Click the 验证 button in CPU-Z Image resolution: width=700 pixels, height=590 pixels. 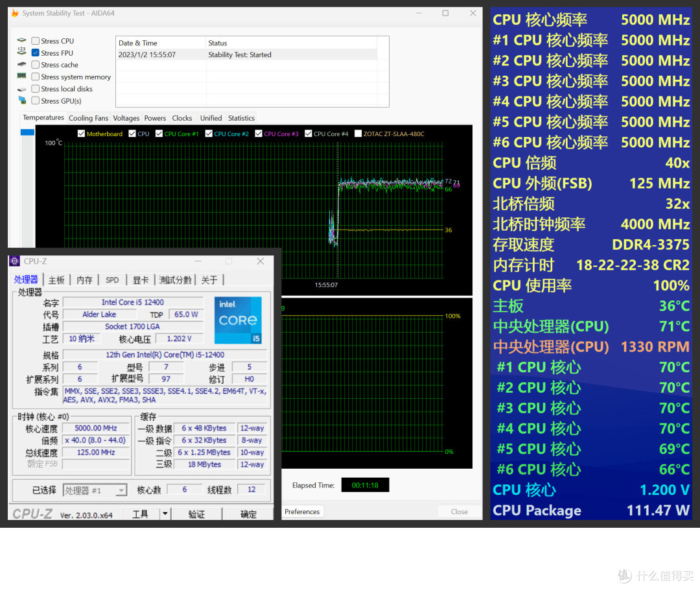click(196, 514)
